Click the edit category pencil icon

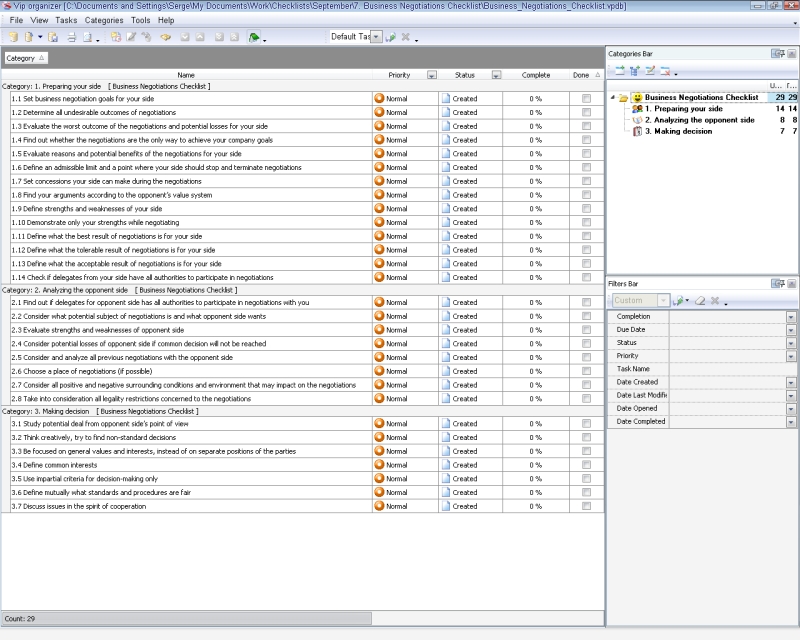tap(649, 72)
